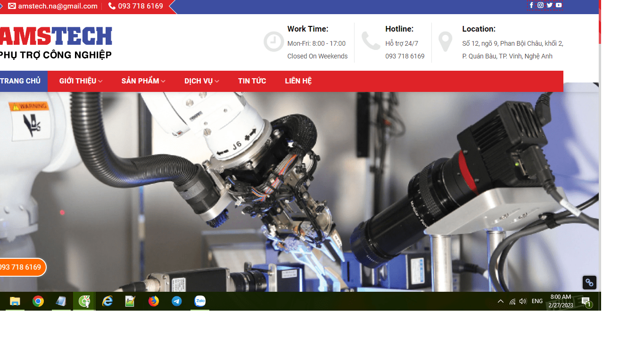Open the Cốc Cốc browser taskbar icon
The image size is (644, 362).
click(x=84, y=301)
